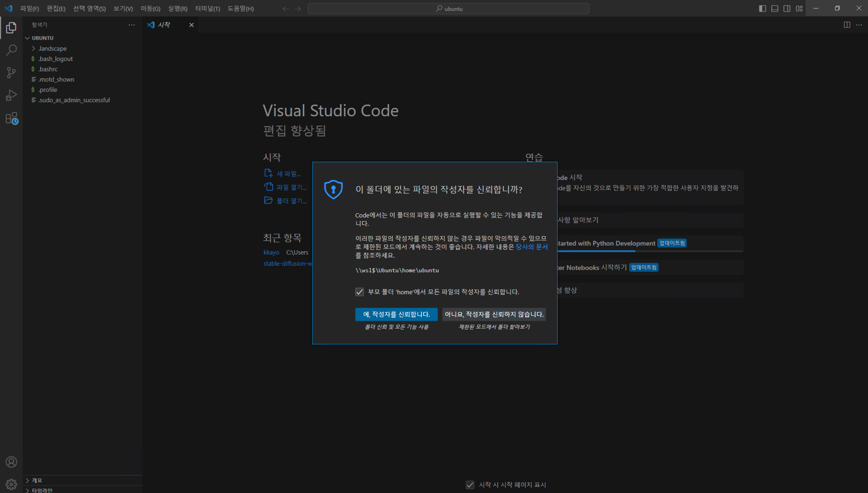Viewport: 868px width, 493px height.
Task: Expand the .landscape folder
Action: pos(82,48)
